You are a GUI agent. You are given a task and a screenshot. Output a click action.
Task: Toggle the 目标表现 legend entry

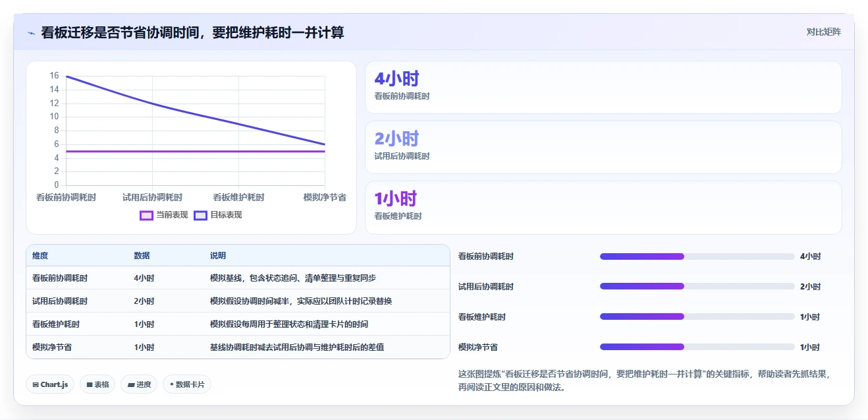[x=218, y=215]
